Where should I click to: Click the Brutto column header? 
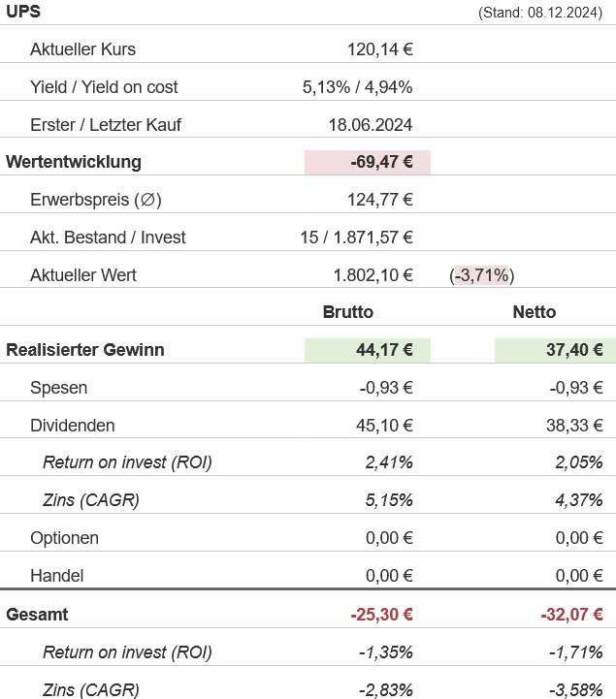(x=348, y=312)
